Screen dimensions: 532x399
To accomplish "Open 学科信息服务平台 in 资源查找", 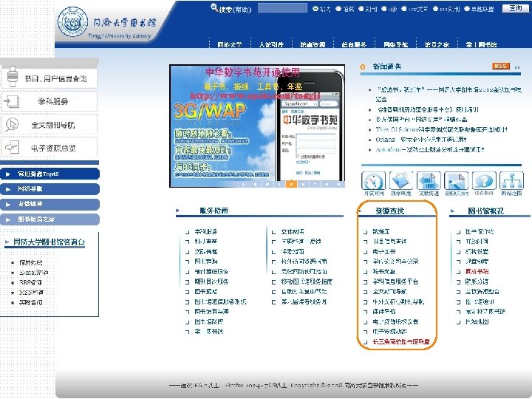I will [395, 282].
